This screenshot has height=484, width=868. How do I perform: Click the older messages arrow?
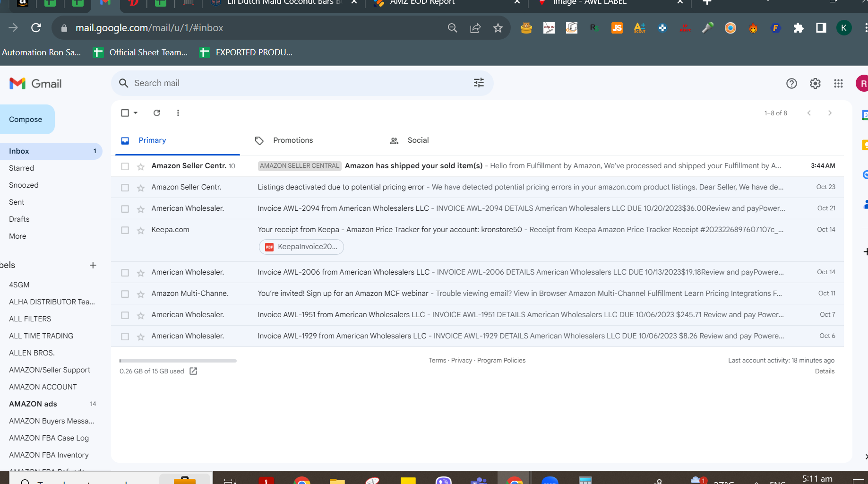[x=830, y=113]
